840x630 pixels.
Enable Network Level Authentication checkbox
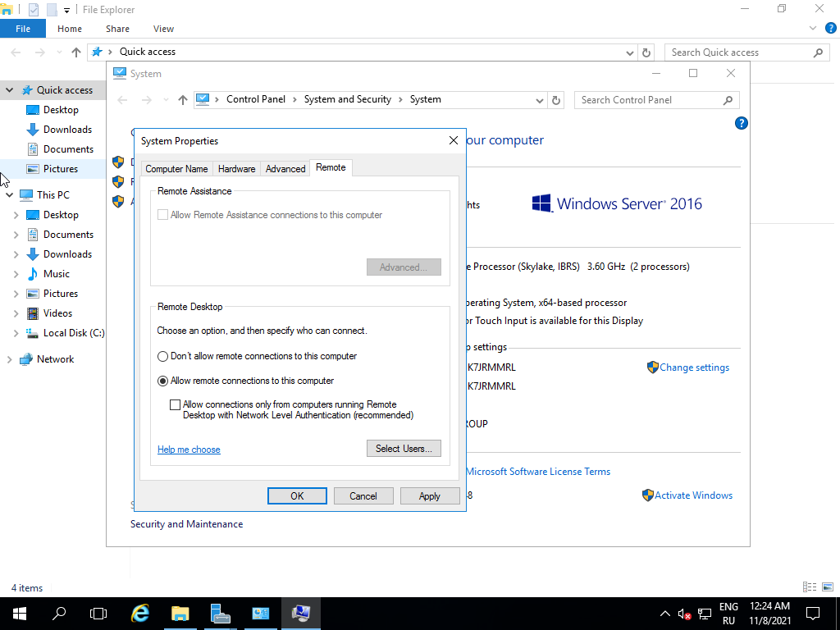point(175,404)
